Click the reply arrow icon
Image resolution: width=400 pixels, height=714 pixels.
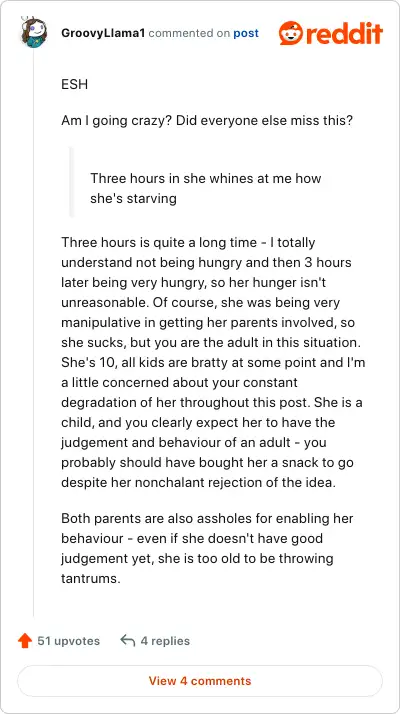(x=128, y=641)
